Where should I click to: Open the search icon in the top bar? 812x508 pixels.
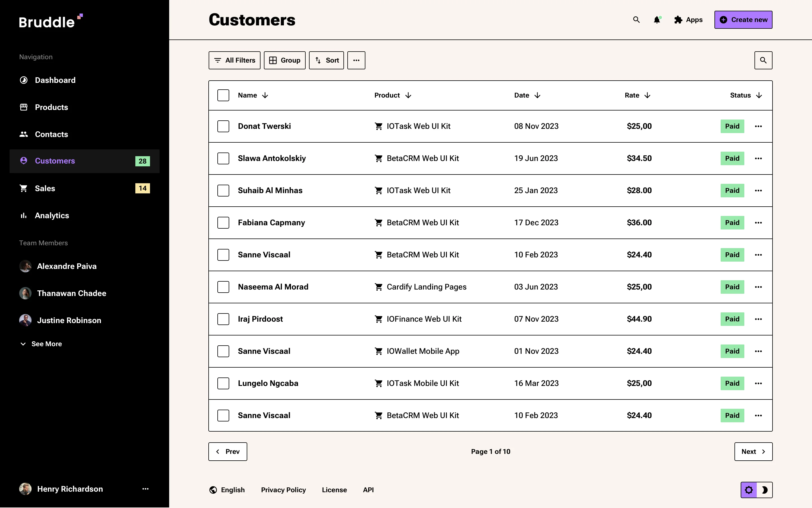[x=636, y=20]
